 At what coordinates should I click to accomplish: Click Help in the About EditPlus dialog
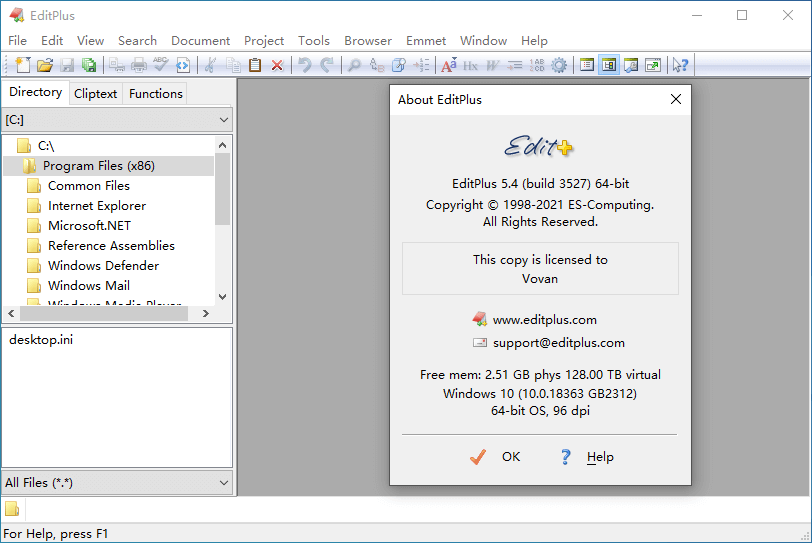[587, 457]
